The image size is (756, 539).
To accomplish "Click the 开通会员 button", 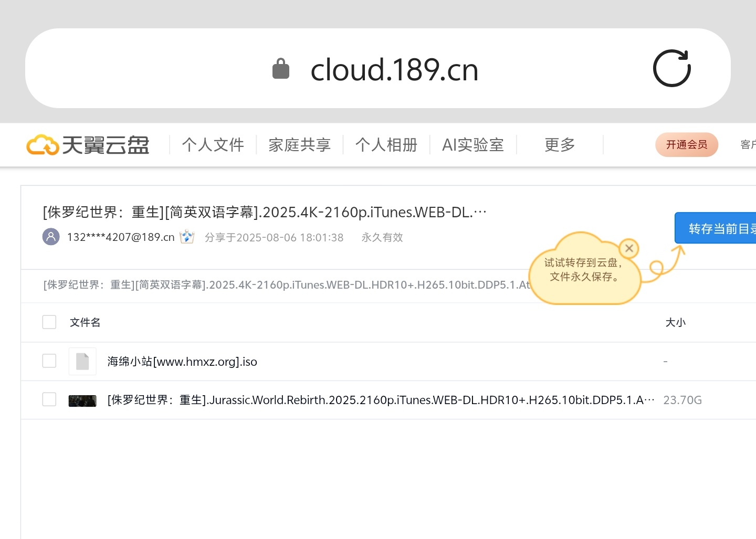I will point(687,145).
